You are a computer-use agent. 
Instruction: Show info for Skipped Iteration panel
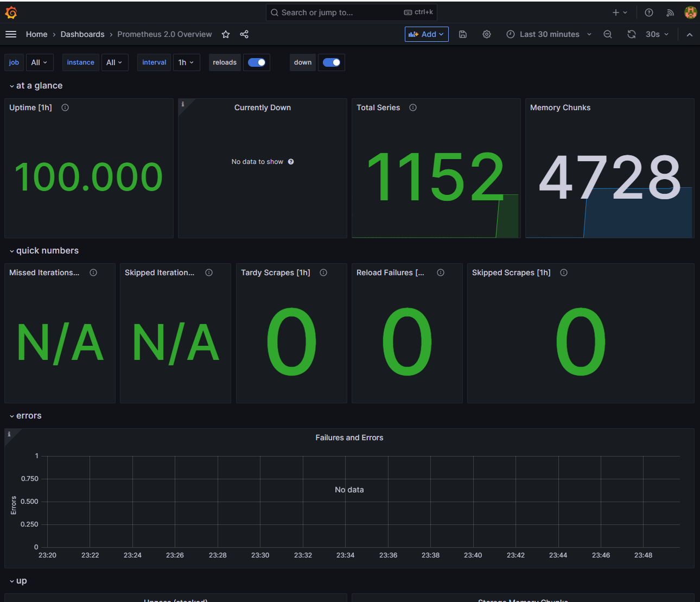tap(209, 273)
